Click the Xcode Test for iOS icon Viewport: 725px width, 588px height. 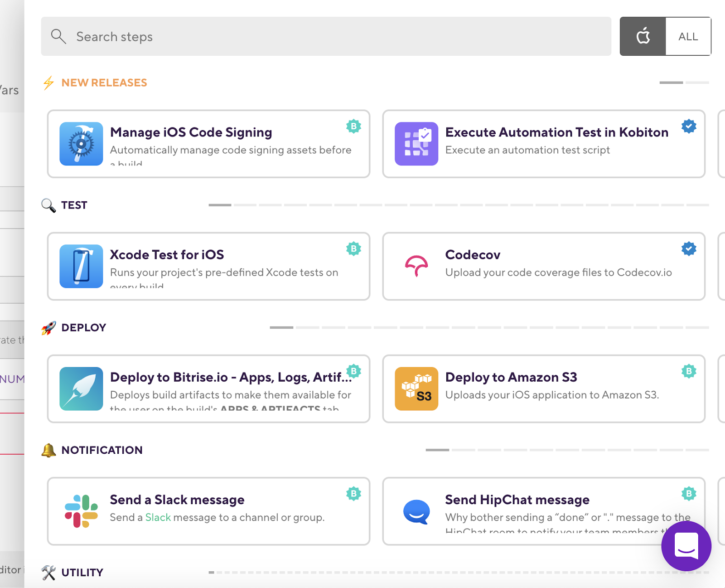coord(81,266)
